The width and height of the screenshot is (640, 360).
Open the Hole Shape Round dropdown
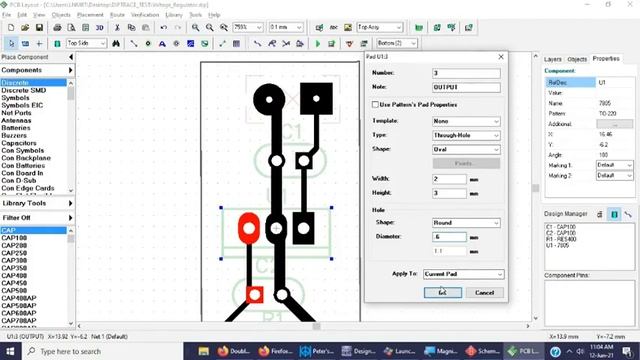click(x=466, y=223)
